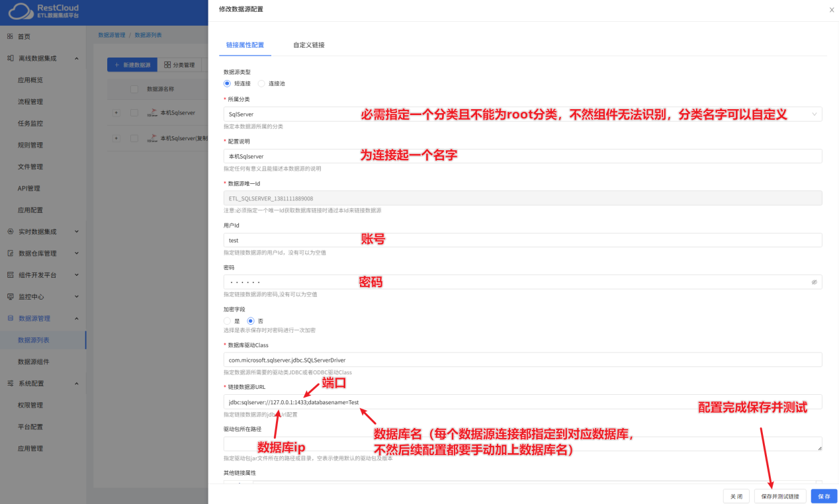Check the 本机Sqlserver row checkbox
The image size is (839, 504).
(134, 112)
